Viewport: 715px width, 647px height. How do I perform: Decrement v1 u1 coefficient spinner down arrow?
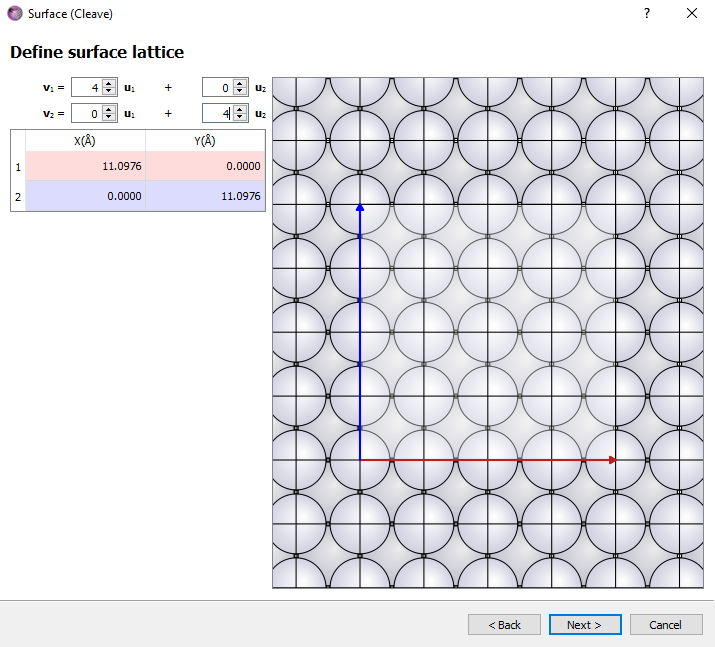tap(109, 91)
